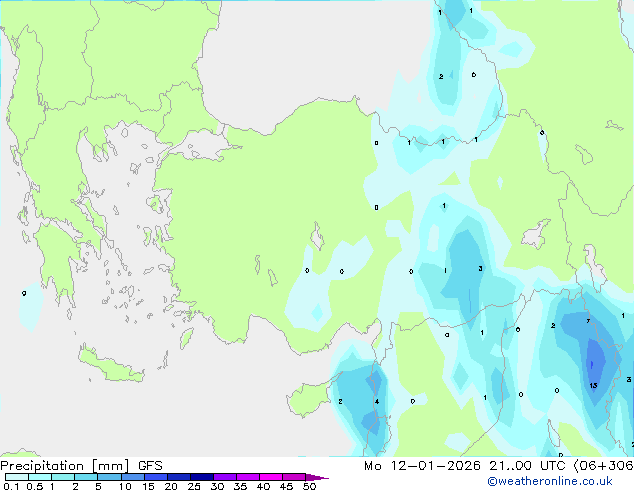Image resolution: width=634 pixels, height=490 pixels.
Task: Click the 15 to 20 mm blue swatch
Action: pos(155,477)
